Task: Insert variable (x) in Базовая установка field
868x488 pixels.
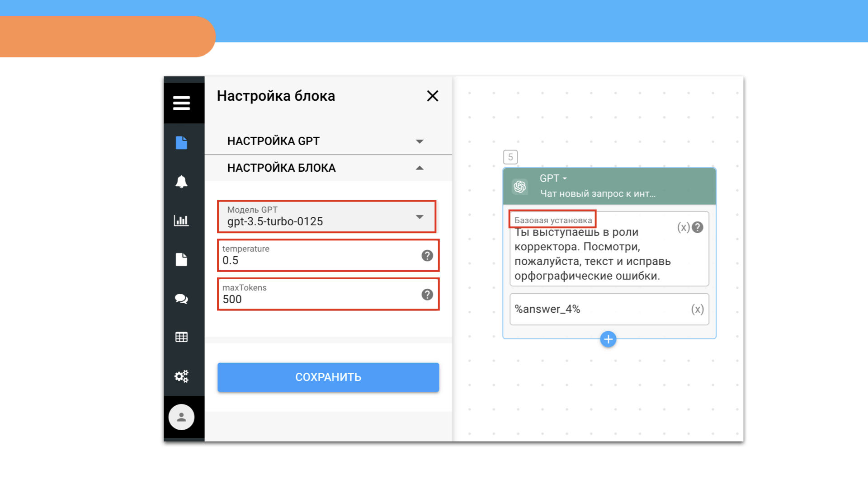Action: pyautogui.click(x=683, y=227)
